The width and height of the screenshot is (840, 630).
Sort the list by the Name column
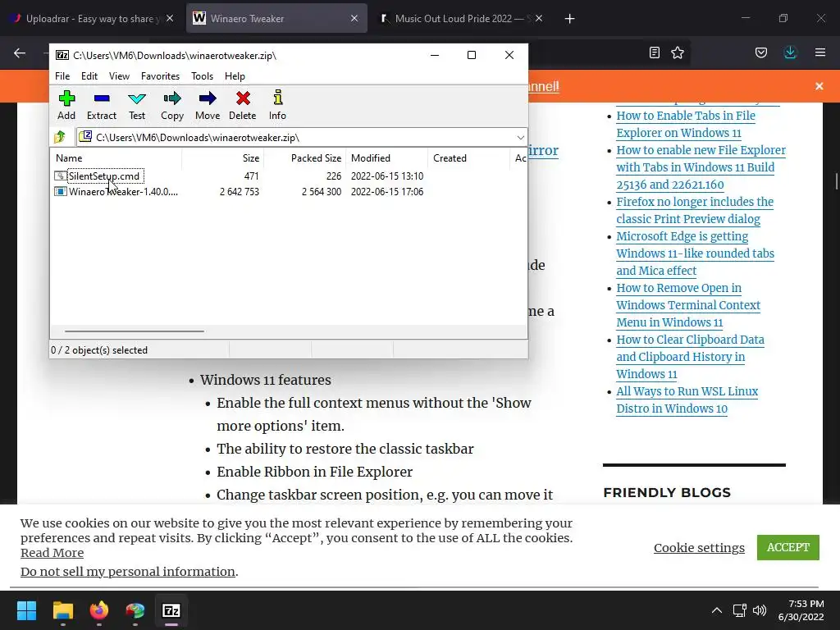pyautogui.click(x=116, y=158)
